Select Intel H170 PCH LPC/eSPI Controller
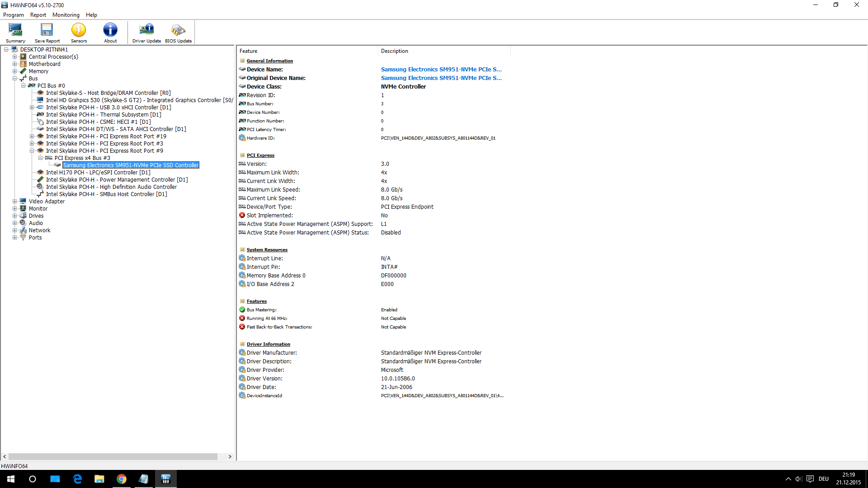 point(98,173)
